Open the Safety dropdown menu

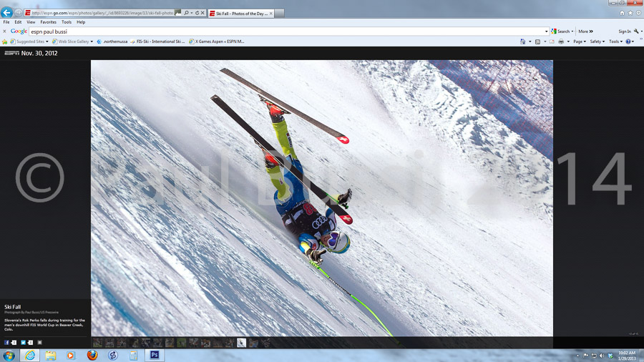click(x=597, y=41)
